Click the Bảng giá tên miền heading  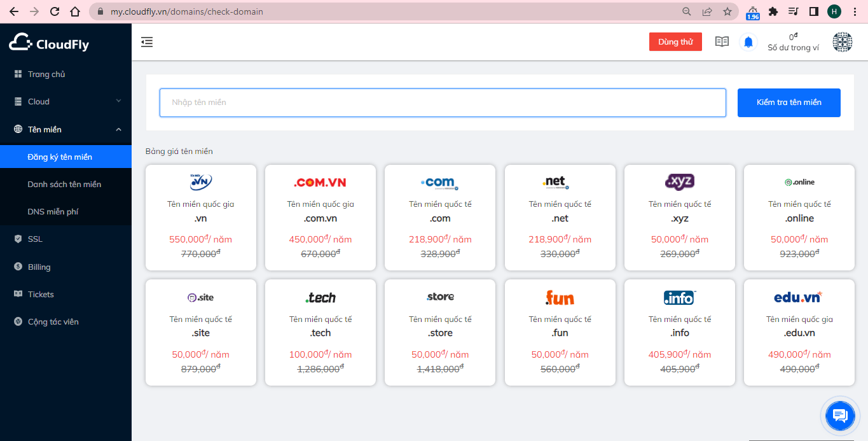click(x=179, y=151)
